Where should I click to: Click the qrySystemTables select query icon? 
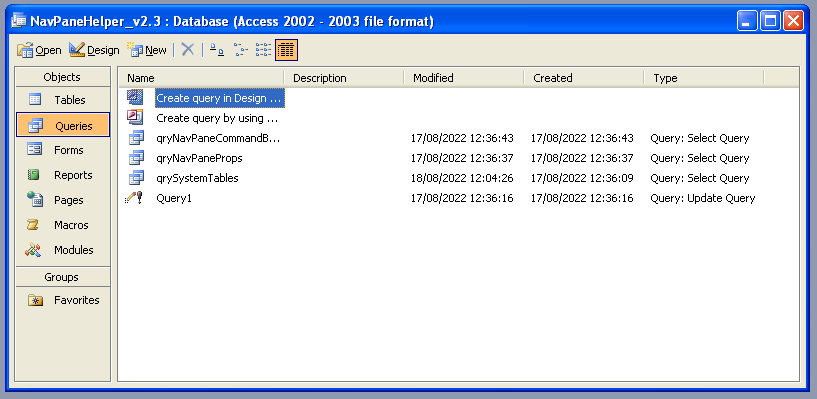pyautogui.click(x=136, y=178)
